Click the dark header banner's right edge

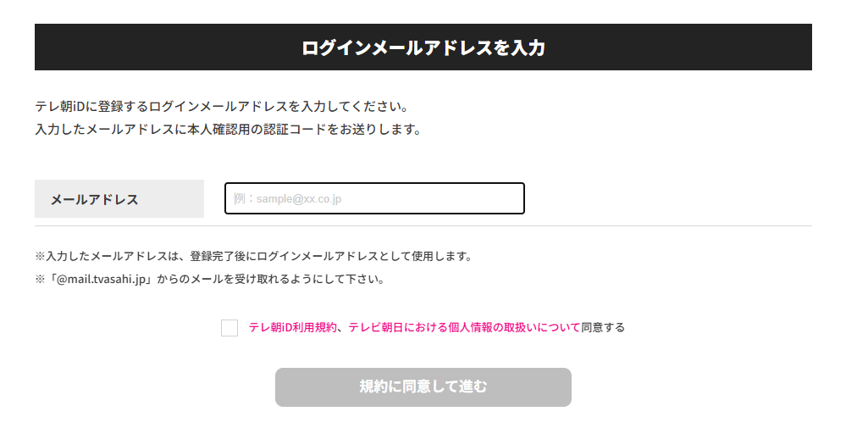tap(803, 47)
